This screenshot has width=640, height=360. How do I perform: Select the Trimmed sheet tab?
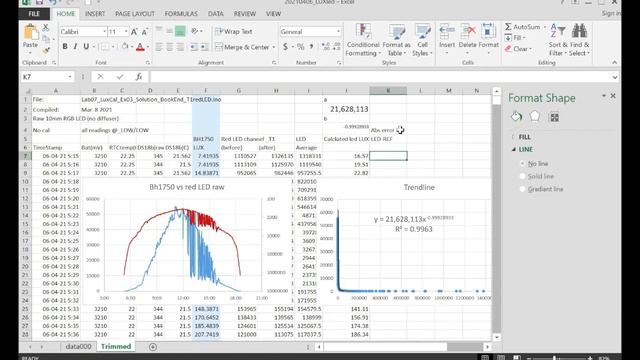click(x=116, y=346)
